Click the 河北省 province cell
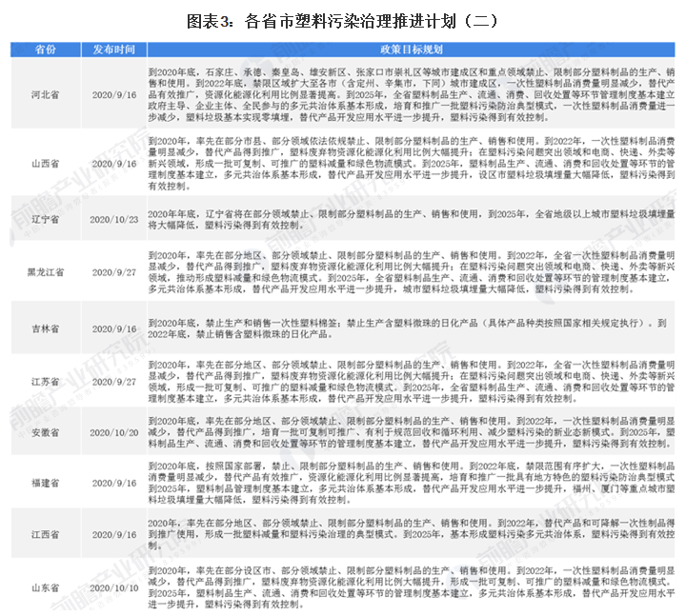The height and width of the screenshot is (616, 686). [x=46, y=95]
